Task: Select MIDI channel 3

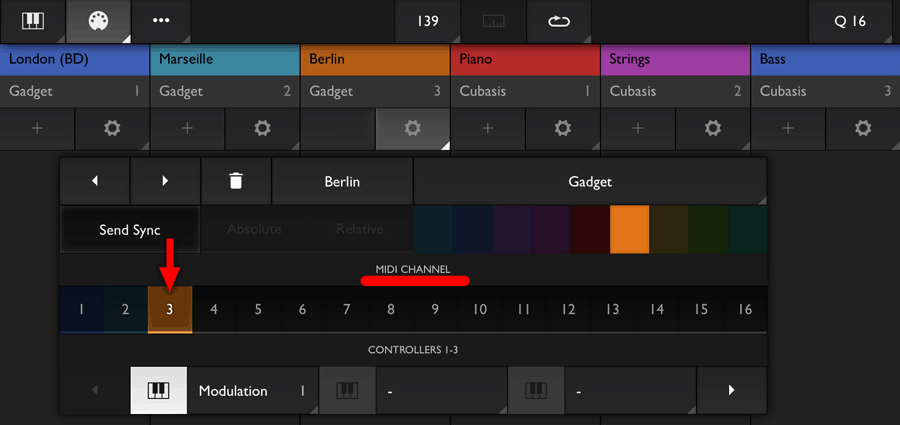Action: 170,310
